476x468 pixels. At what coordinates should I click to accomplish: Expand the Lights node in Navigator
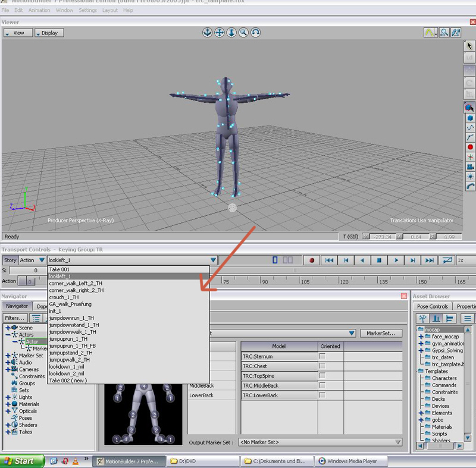click(8, 397)
